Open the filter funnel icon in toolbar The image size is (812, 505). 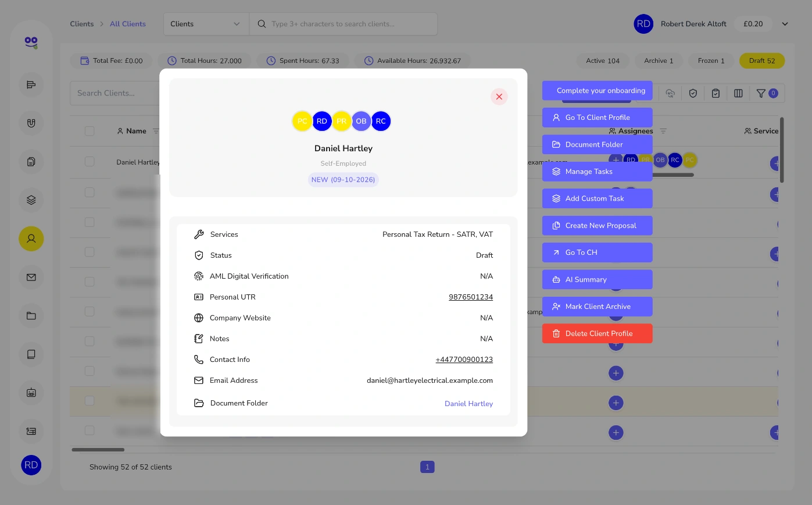tap(761, 93)
